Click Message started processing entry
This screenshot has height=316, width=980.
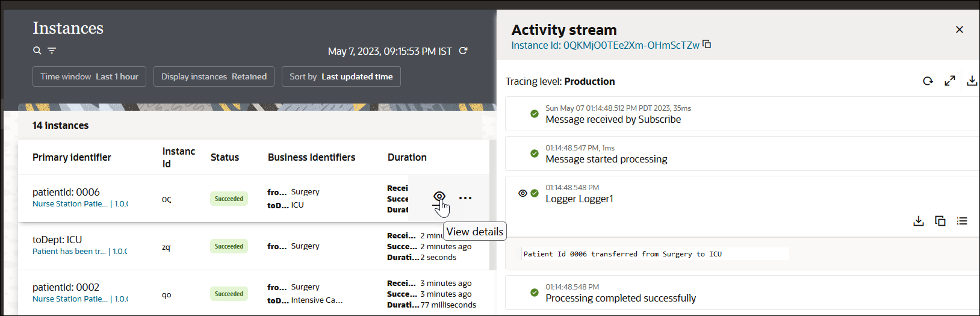click(606, 159)
